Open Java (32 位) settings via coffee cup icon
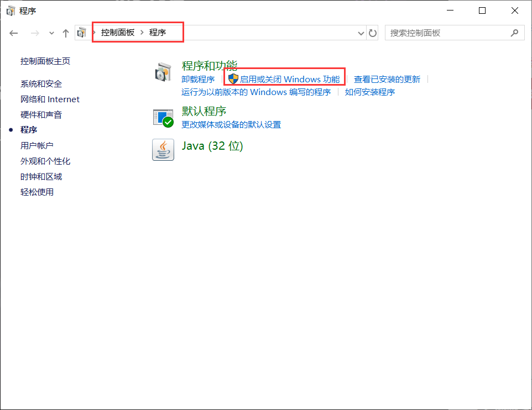532x410 pixels. (162, 150)
